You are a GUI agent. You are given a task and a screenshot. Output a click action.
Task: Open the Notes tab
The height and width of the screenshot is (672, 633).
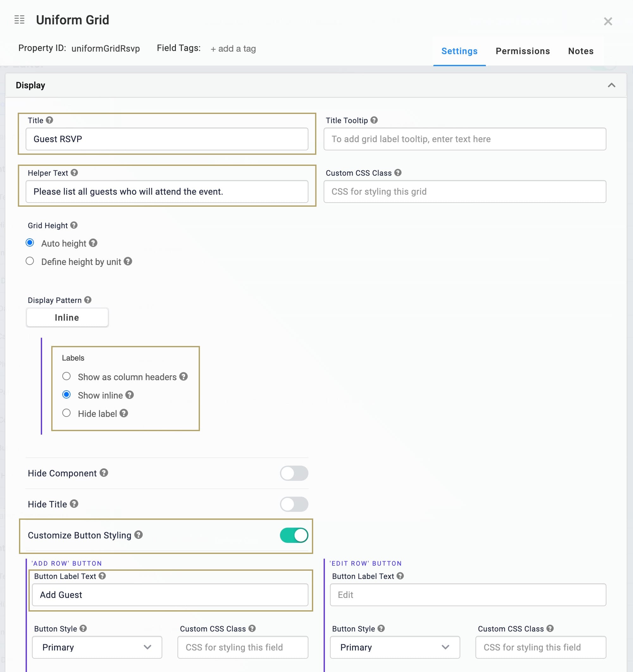coord(580,51)
